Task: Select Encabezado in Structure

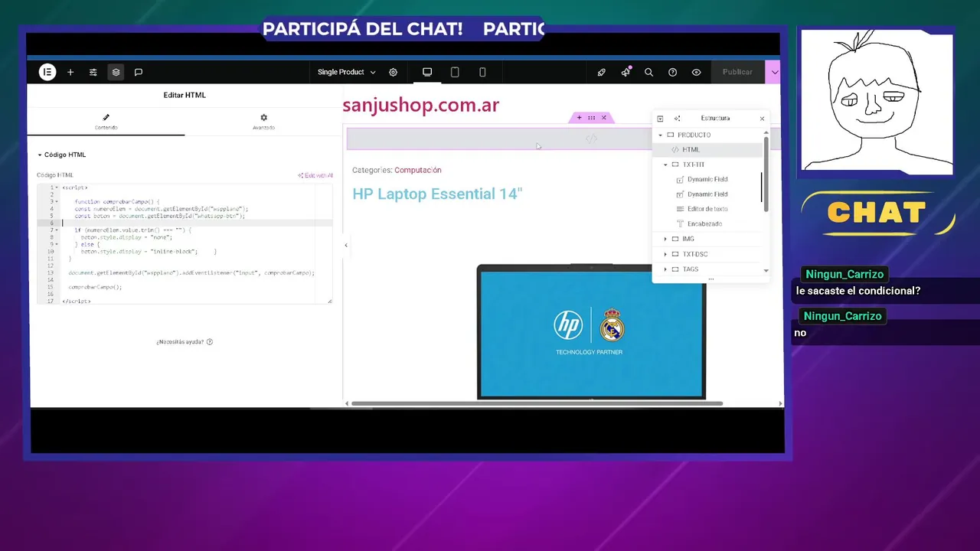Action: pos(704,224)
